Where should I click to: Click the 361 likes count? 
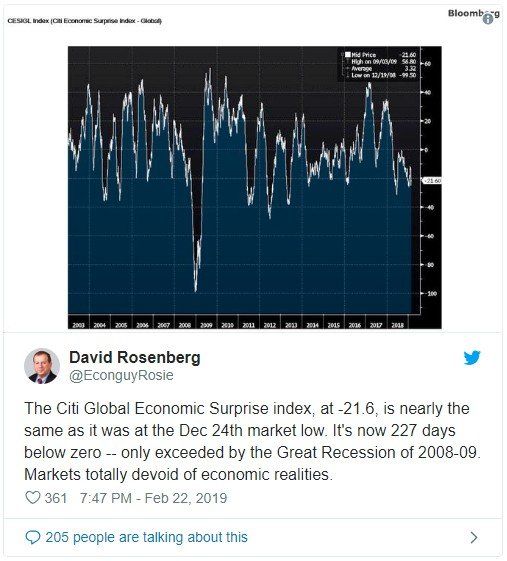click(x=55, y=498)
